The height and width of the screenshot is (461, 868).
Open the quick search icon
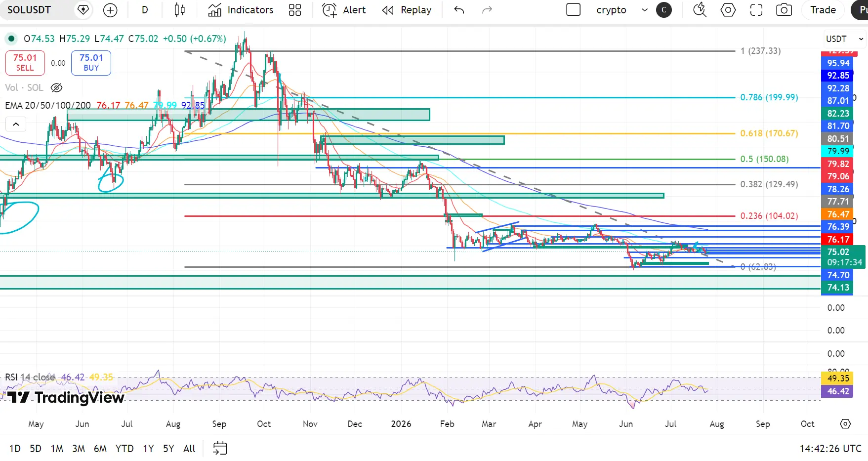[700, 10]
